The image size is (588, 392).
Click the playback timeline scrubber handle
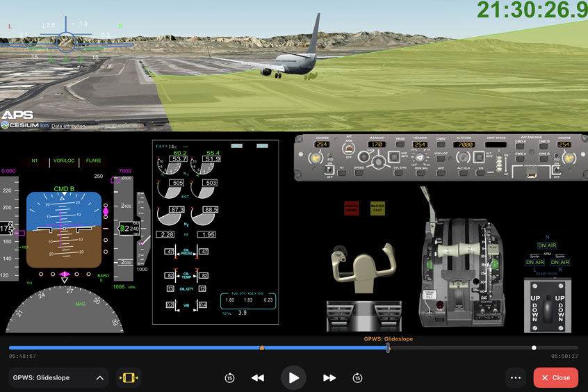388,348
